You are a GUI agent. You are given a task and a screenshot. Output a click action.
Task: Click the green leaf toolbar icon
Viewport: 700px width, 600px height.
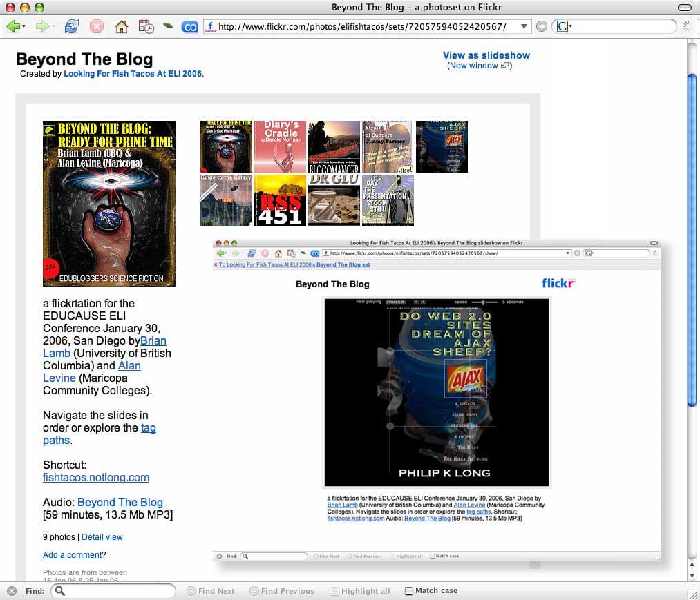(168, 26)
